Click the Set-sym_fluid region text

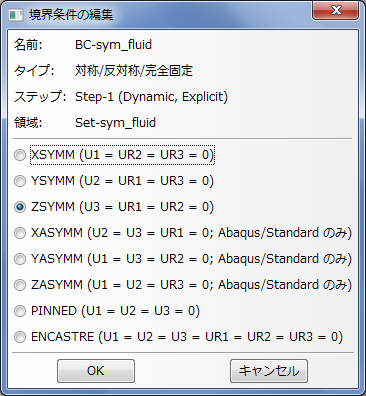tap(115, 123)
